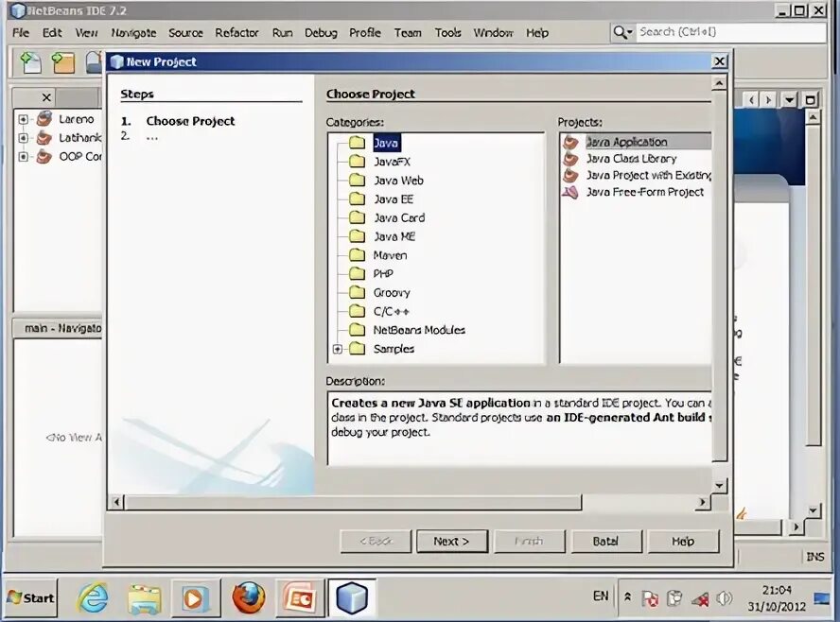
Task: Click the volume speaker tray icon
Action: click(x=724, y=598)
